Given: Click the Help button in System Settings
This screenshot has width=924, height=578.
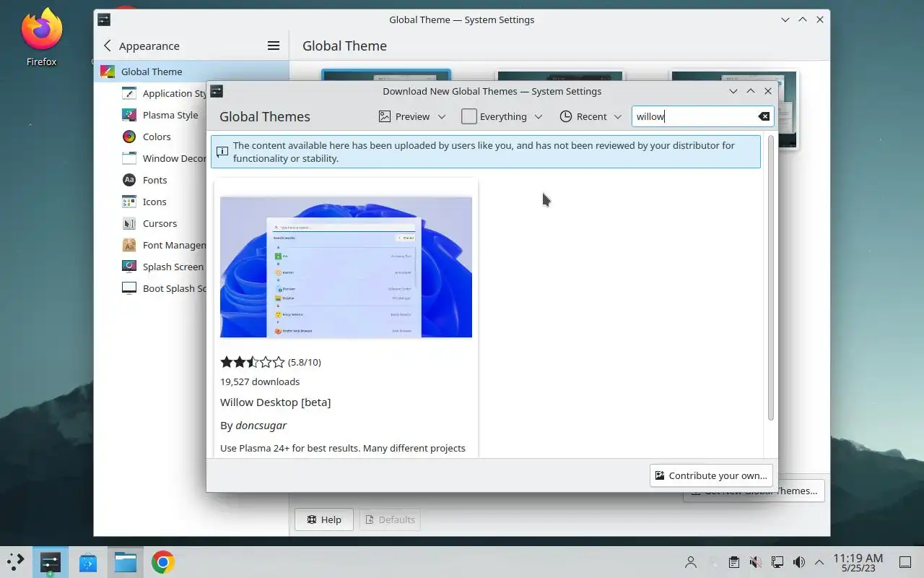Looking at the screenshot, I should (x=323, y=519).
